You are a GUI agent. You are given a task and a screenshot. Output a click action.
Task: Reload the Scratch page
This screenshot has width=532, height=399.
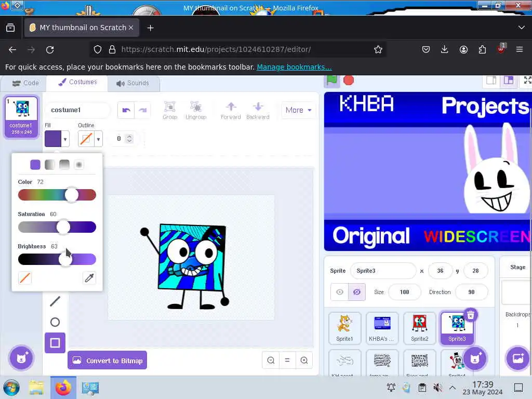point(50,49)
